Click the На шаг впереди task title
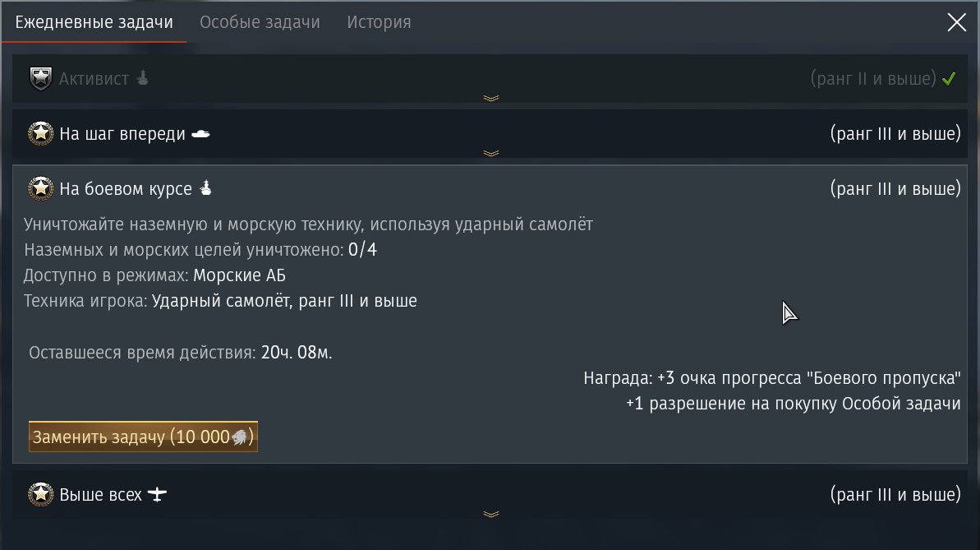 tap(122, 134)
